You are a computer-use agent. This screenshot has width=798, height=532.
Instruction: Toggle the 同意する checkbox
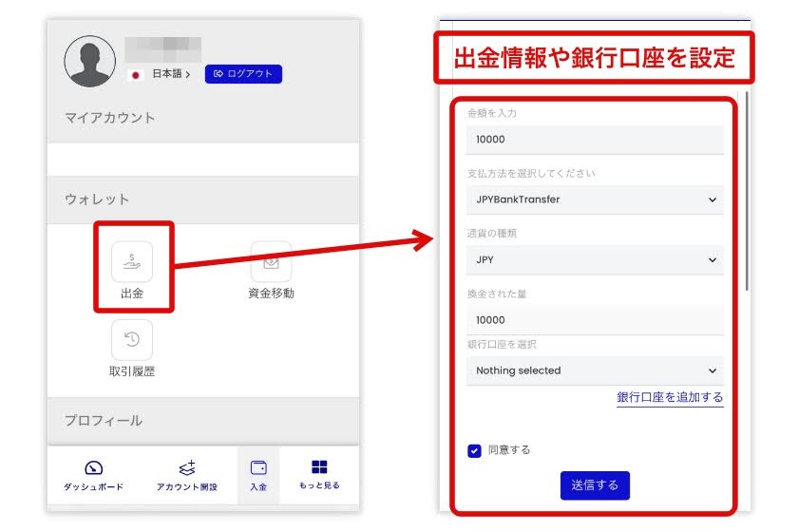(x=474, y=450)
